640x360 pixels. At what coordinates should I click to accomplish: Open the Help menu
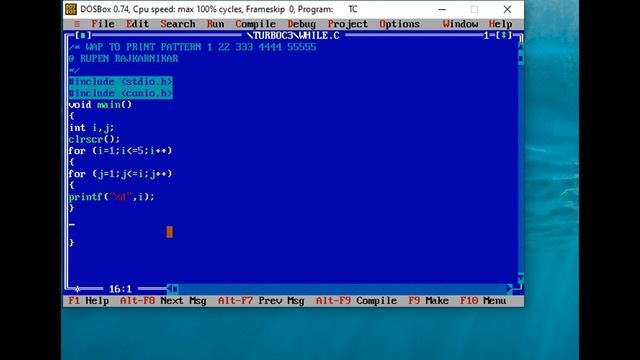(x=500, y=24)
